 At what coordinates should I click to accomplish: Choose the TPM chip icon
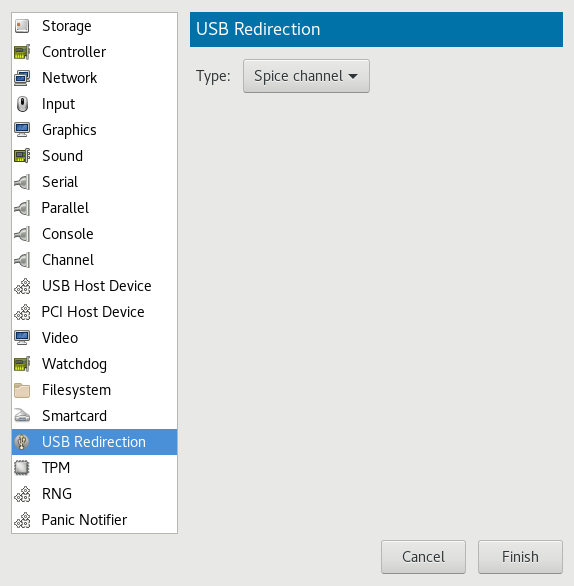[x=22, y=468]
